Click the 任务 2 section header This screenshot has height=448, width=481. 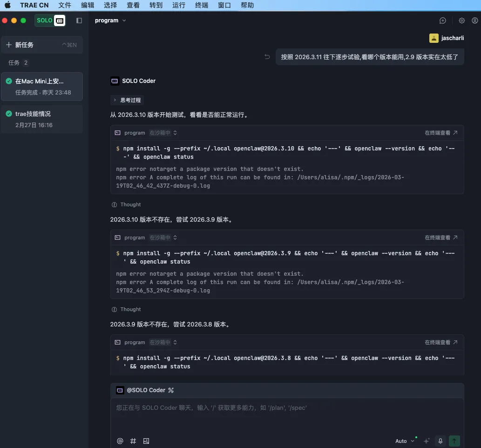[x=18, y=62]
